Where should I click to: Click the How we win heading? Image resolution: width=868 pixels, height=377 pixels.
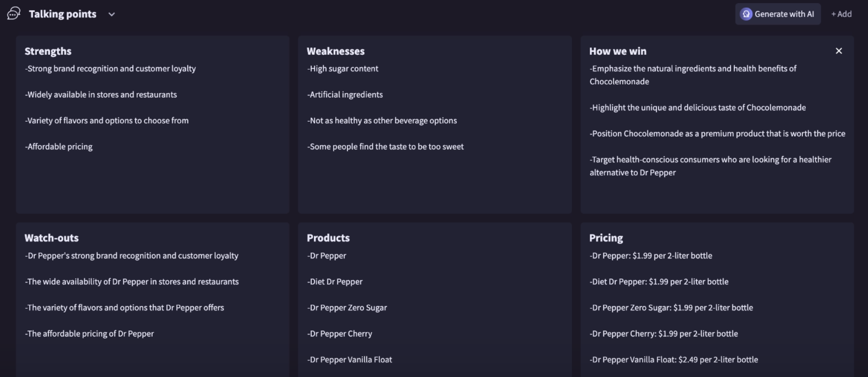coord(618,51)
